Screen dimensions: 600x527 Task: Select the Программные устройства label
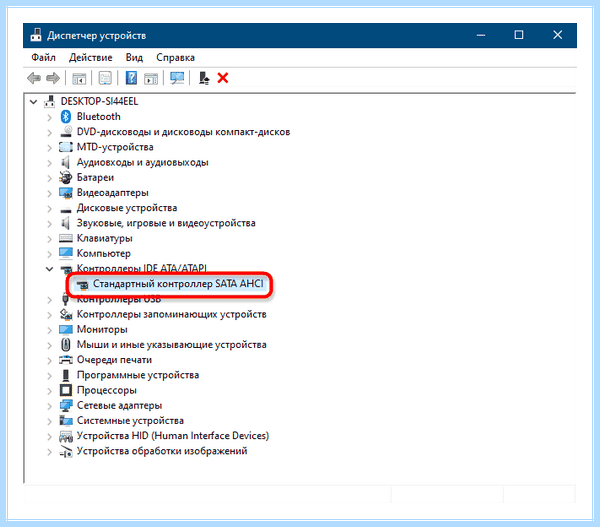click(x=138, y=375)
